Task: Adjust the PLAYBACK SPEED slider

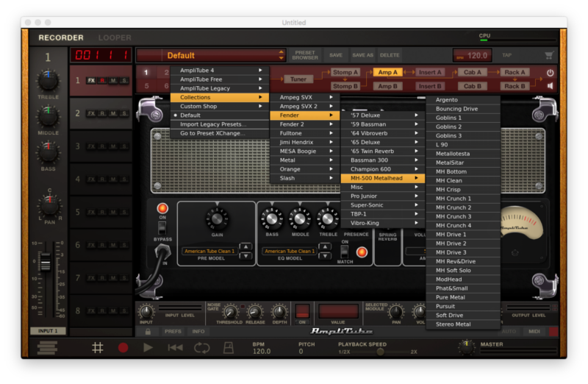Action: (380, 352)
